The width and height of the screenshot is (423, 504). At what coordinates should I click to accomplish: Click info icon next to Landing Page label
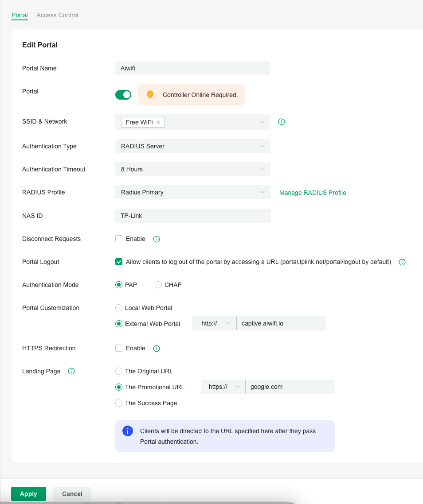[71, 371]
